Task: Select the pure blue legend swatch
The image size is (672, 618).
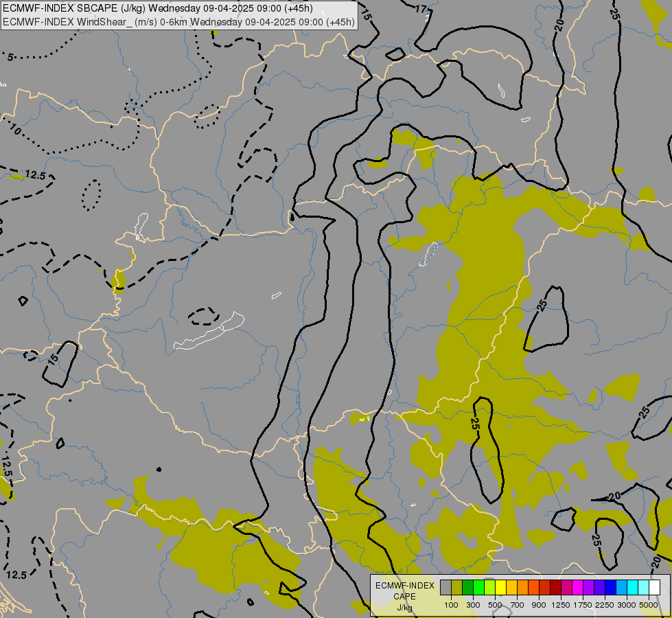Action: pyautogui.click(x=610, y=588)
